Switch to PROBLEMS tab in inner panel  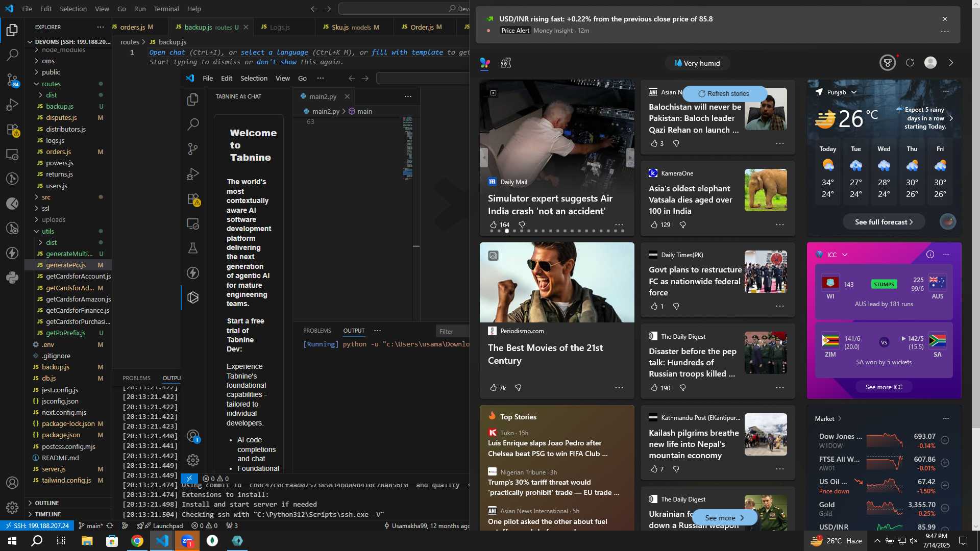[x=317, y=331]
